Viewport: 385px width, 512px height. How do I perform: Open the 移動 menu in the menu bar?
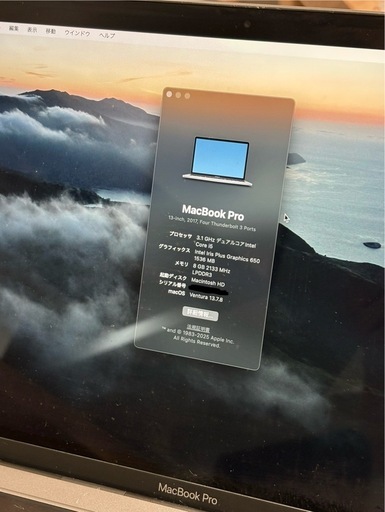click(x=51, y=31)
